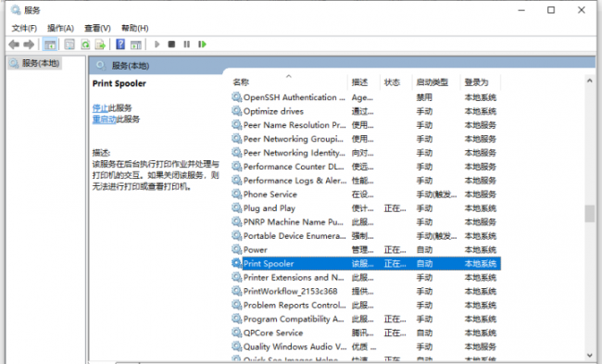Open the 查看(V) menu
The width and height of the screenshot is (602, 364).
[x=97, y=28]
